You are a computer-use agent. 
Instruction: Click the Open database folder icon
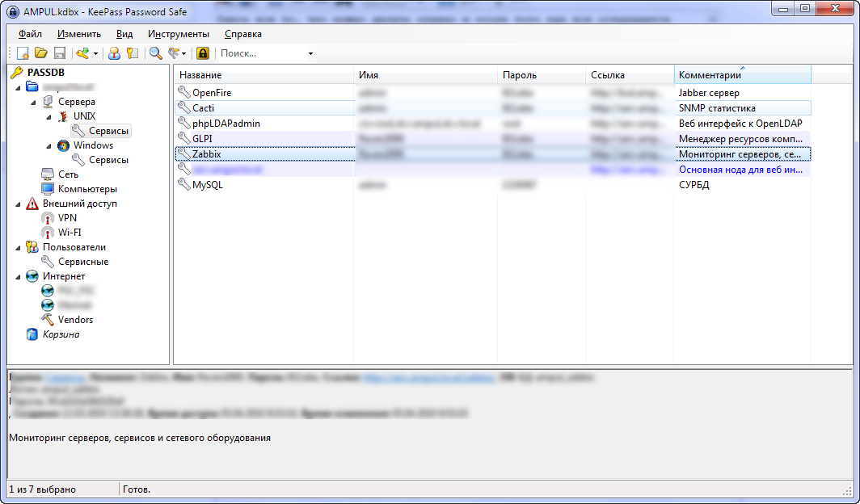click(x=40, y=53)
